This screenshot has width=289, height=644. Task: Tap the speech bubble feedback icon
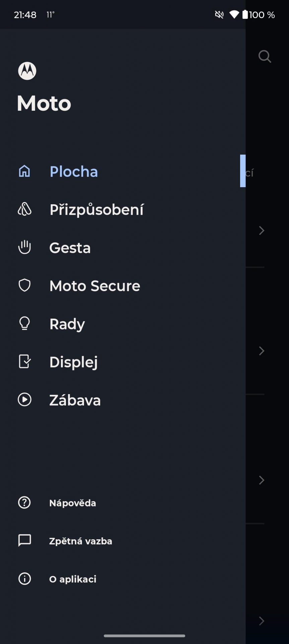pyautogui.click(x=24, y=541)
